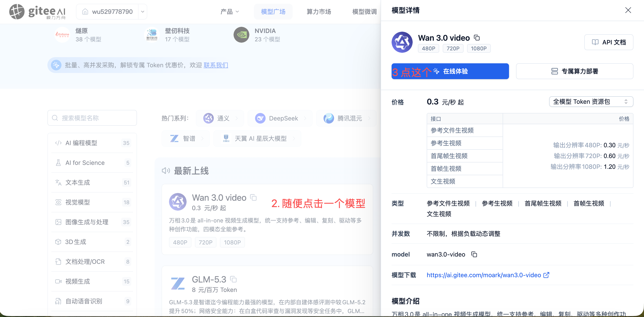Select the AI 编程模型 category
This screenshot has width=644, height=317.
coord(92,143)
